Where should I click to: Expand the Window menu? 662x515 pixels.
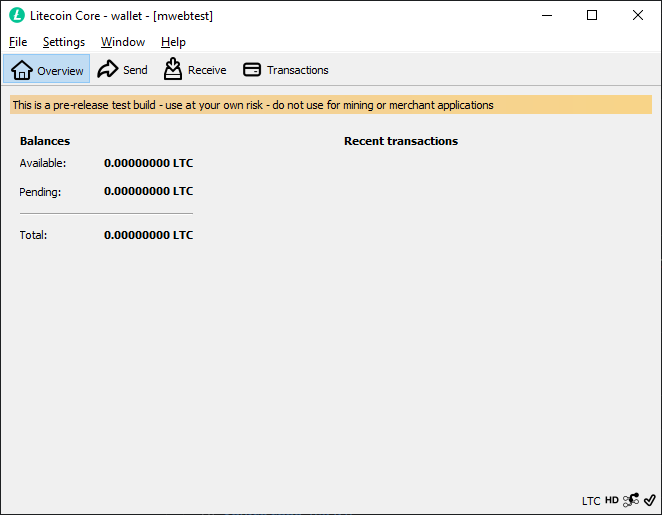click(x=123, y=42)
